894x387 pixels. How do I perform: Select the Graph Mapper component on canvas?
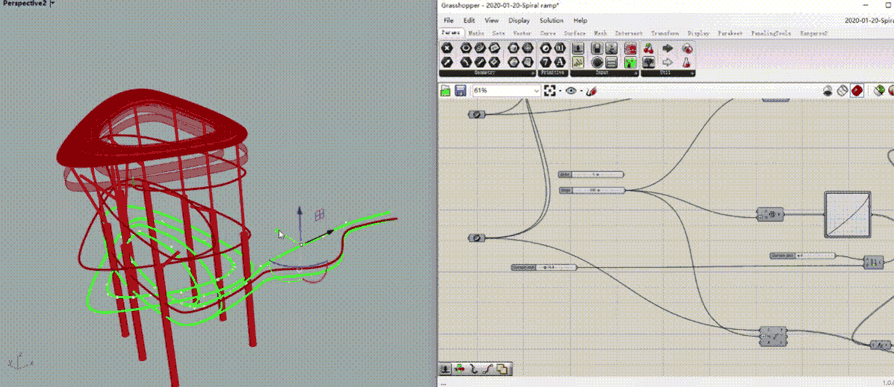tap(848, 214)
